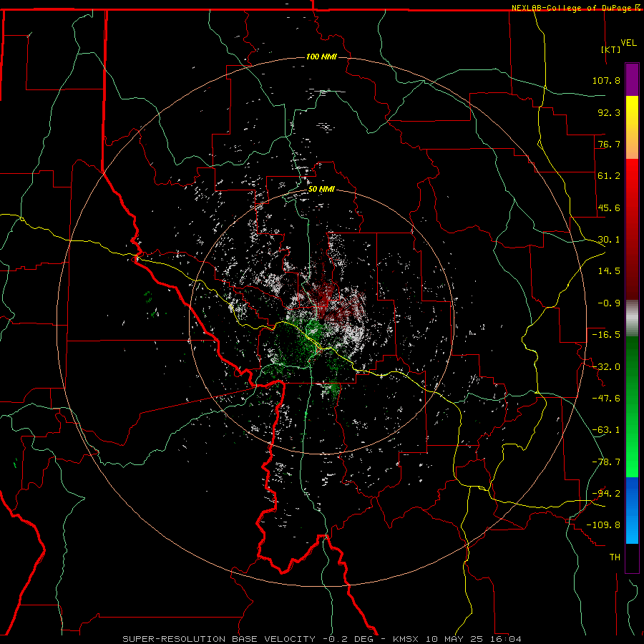Click the blue segment of the color bar
The height and width of the screenshot is (644, 644).
(x=632, y=510)
